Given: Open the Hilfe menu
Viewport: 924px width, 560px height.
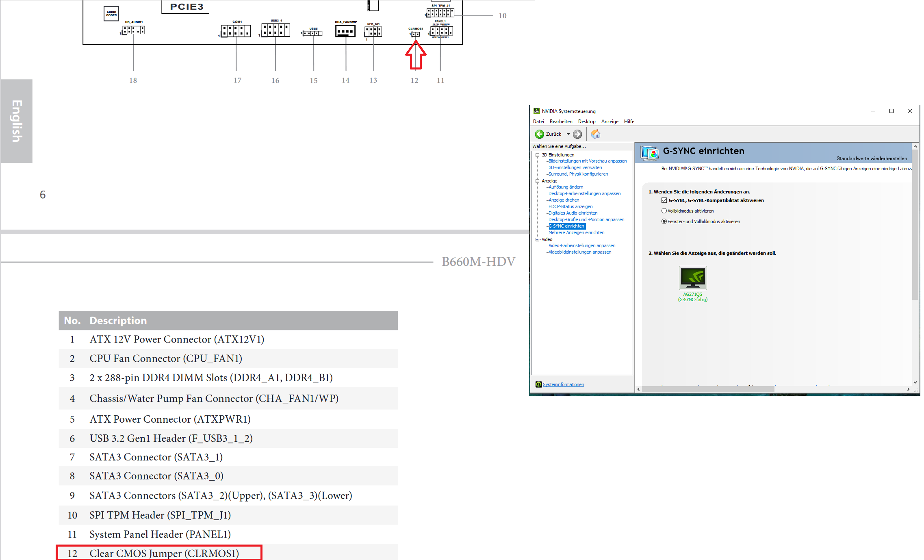Looking at the screenshot, I should click(x=629, y=122).
